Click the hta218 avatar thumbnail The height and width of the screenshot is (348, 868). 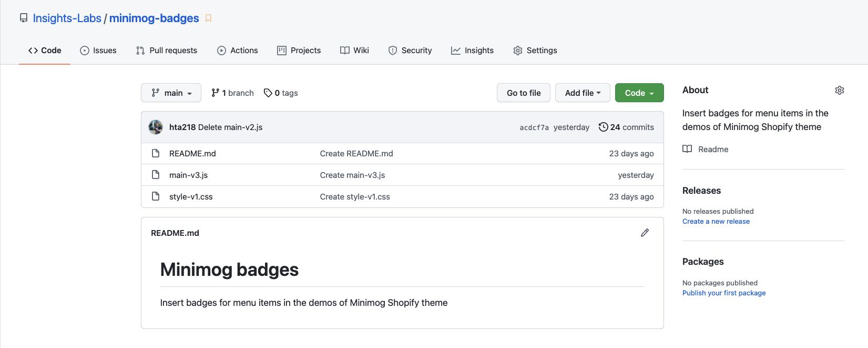(156, 127)
